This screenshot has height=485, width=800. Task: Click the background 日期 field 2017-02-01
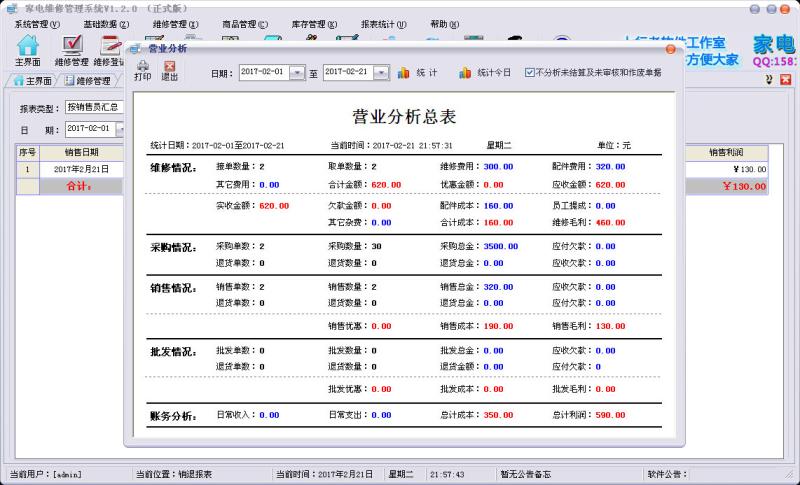(92, 129)
